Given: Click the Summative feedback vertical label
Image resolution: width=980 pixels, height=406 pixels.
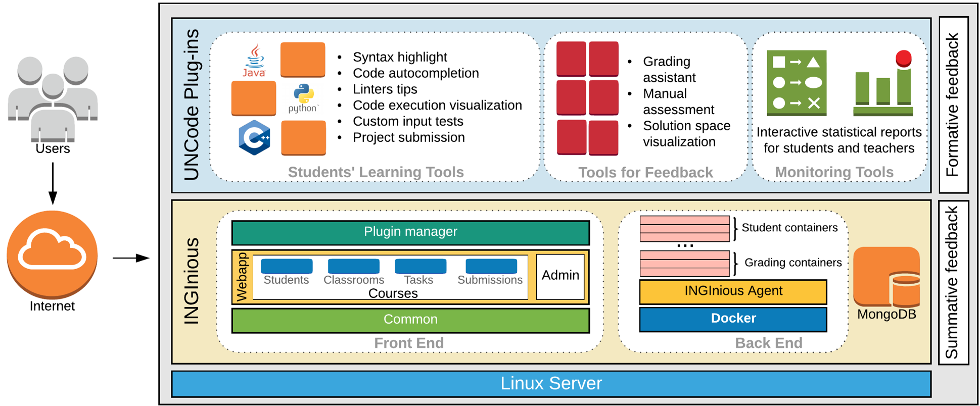Looking at the screenshot, I should click(953, 282).
